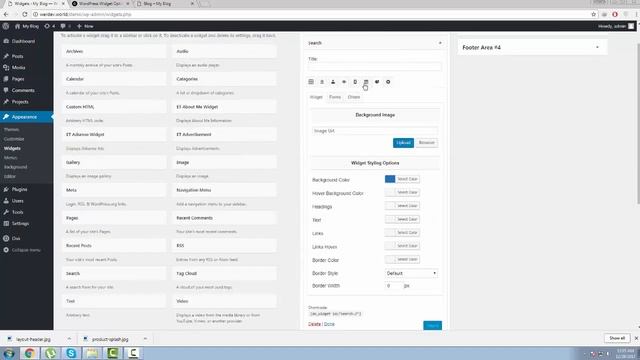Select the alignment icon in widget options toolbar

(322, 82)
